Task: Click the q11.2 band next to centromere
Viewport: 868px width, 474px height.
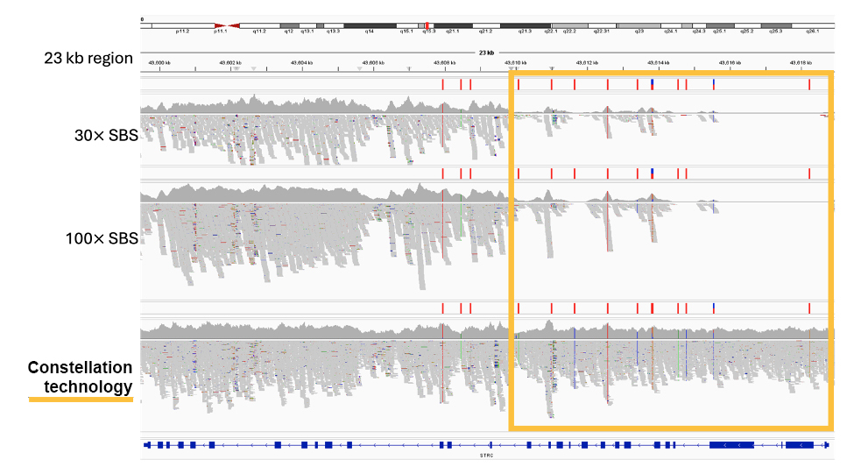Action: (259, 26)
